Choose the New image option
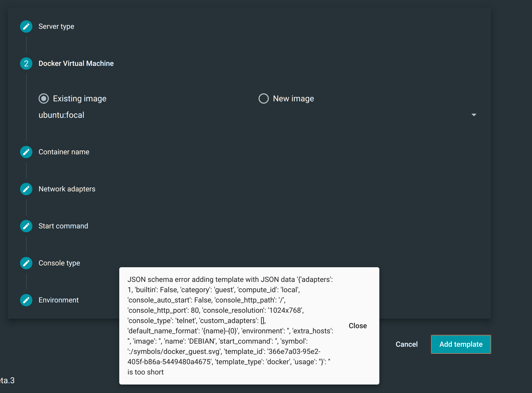This screenshot has width=532, height=393. (x=263, y=98)
